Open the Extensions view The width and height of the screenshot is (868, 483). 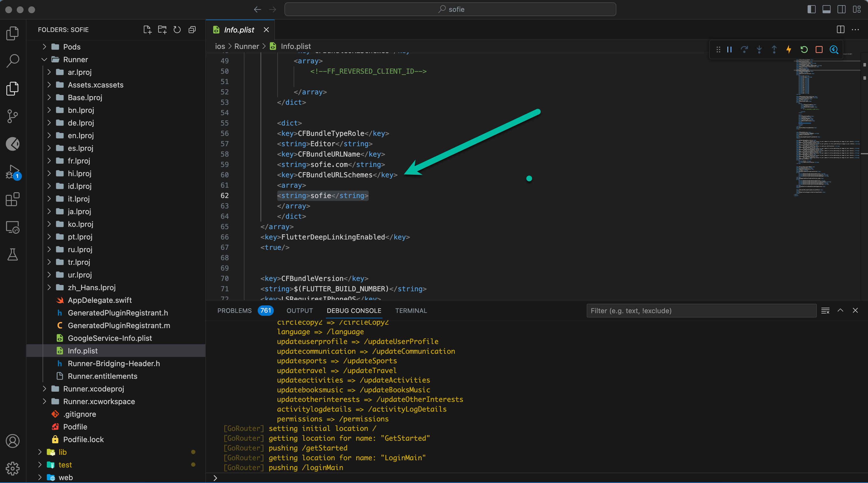[x=12, y=199]
